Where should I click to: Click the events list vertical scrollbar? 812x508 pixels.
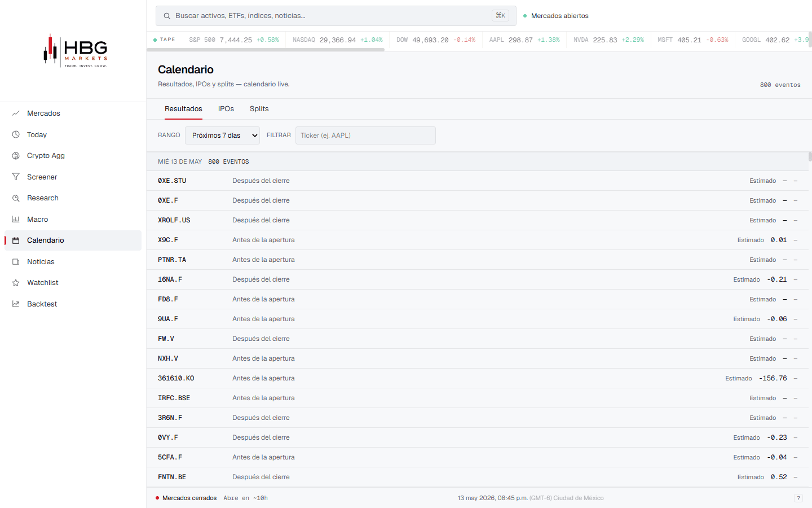810,156
